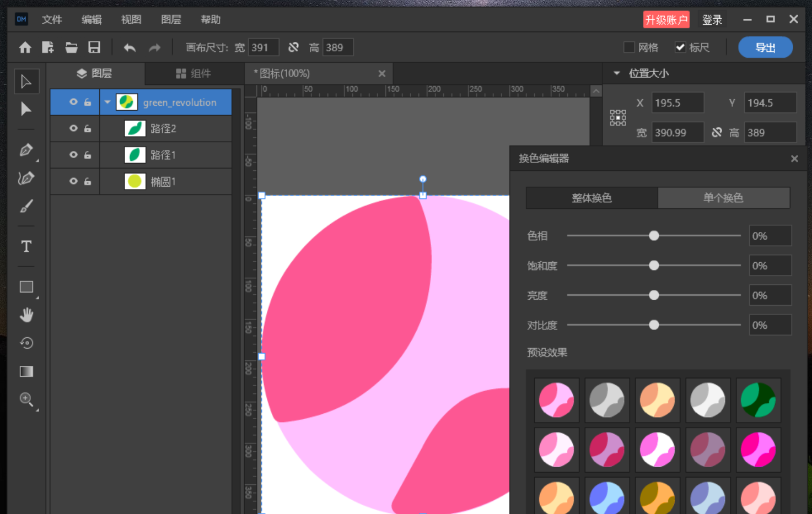
Task: Select the Text tool
Action: click(26, 246)
